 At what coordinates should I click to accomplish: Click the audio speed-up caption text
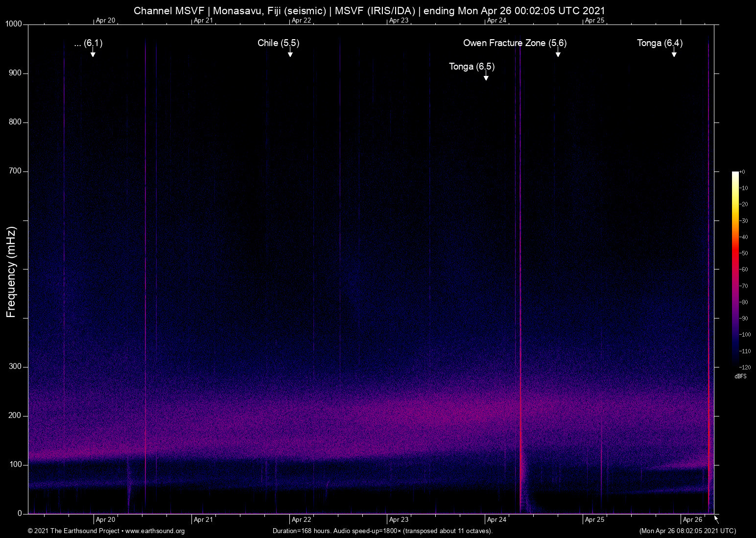(x=382, y=531)
